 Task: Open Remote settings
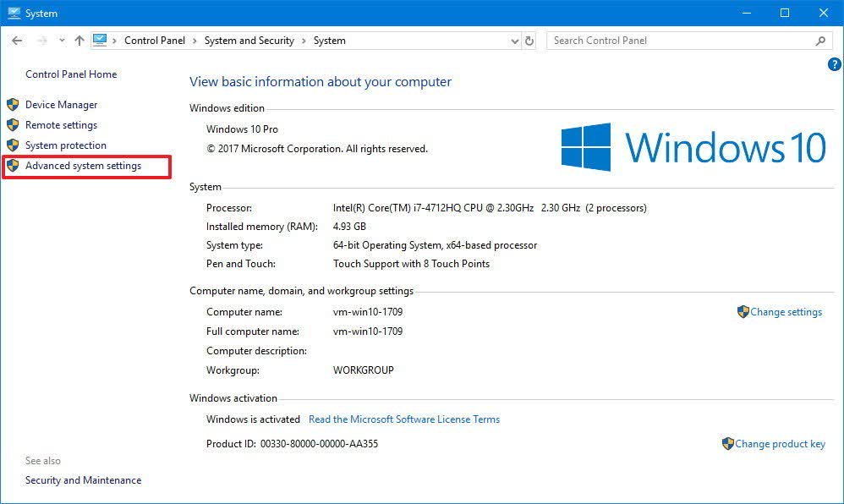[x=62, y=125]
